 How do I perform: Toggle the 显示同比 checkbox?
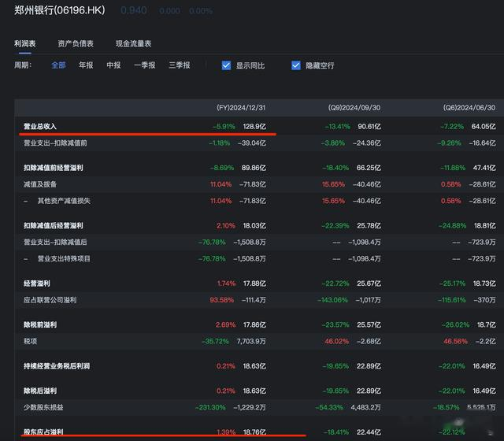tap(227, 65)
